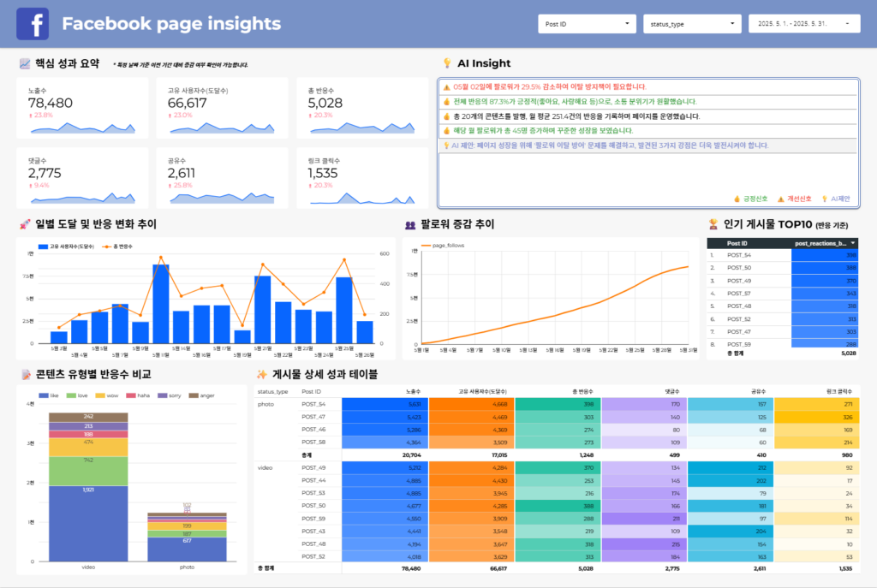This screenshot has height=588, width=877.
Task: Sort by post_reactions column header in TOP10 table
Action: click(824, 243)
